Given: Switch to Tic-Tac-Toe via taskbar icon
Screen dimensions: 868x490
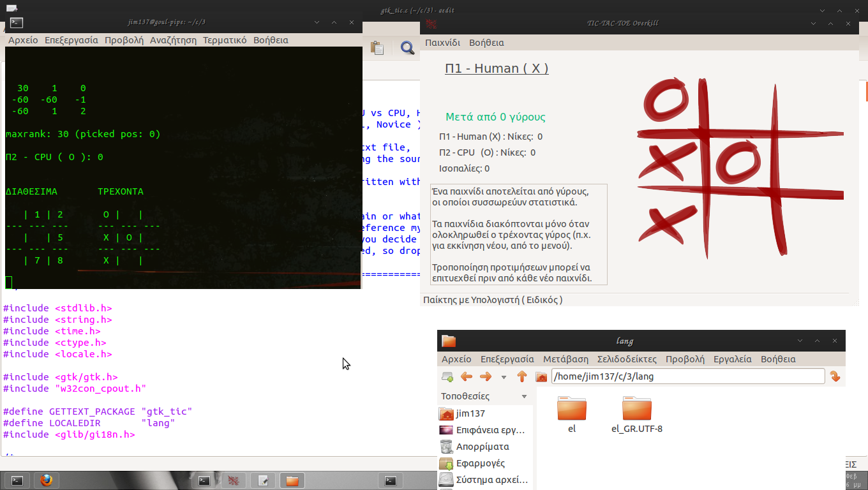Looking at the screenshot, I should pos(234,480).
